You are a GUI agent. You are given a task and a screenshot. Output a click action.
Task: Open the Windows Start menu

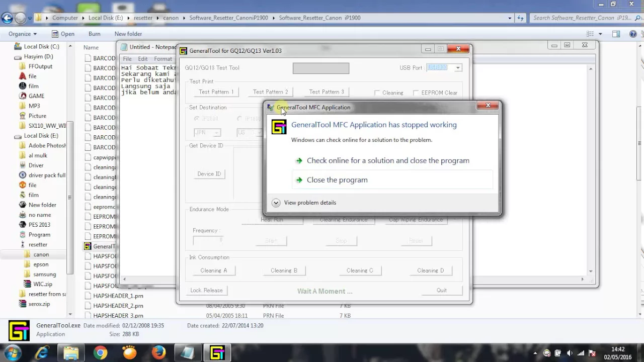click(12, 353)
